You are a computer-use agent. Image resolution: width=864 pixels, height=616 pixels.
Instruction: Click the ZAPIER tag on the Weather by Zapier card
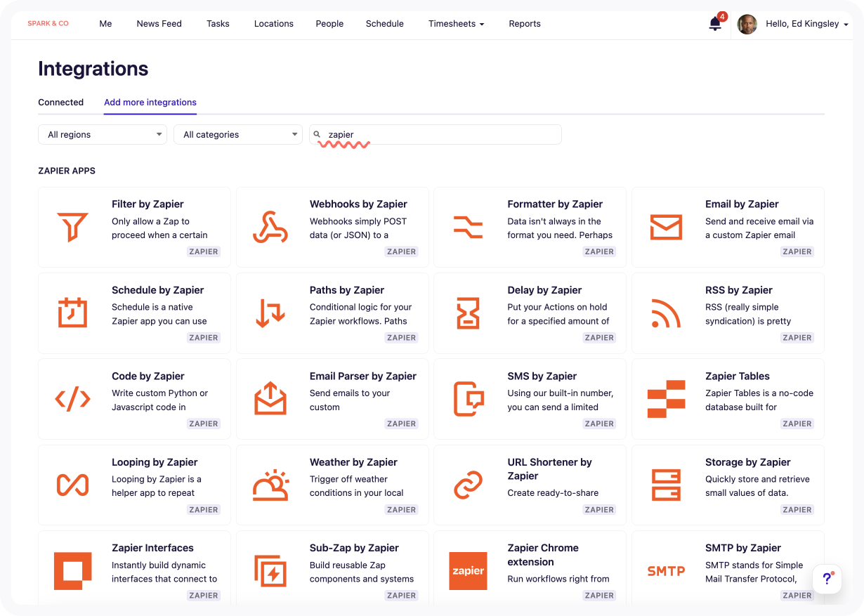pyautogui.click(x=402, y=510)
